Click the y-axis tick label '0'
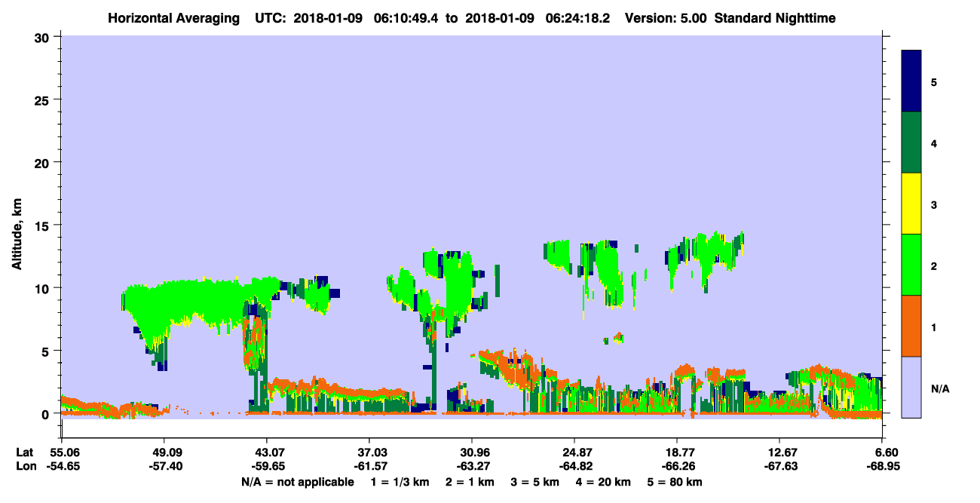980x503 pixels. coord(47,414)
